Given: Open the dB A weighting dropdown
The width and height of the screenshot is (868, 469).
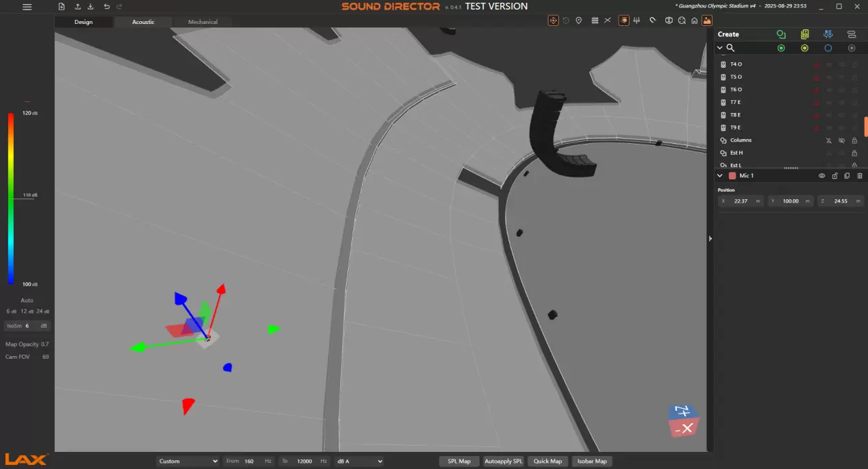Looking at the screenshot, I should (x=358, y=461).
